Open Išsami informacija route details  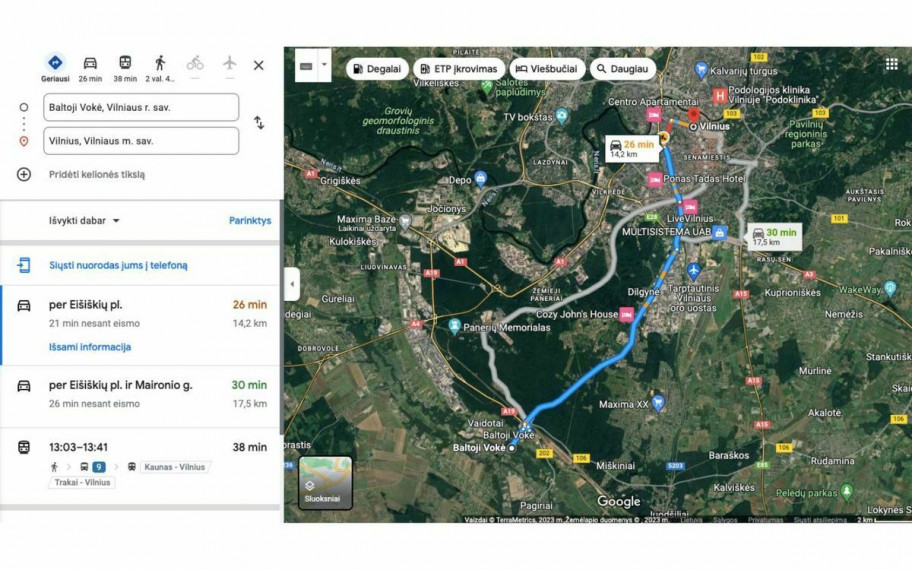90,347
